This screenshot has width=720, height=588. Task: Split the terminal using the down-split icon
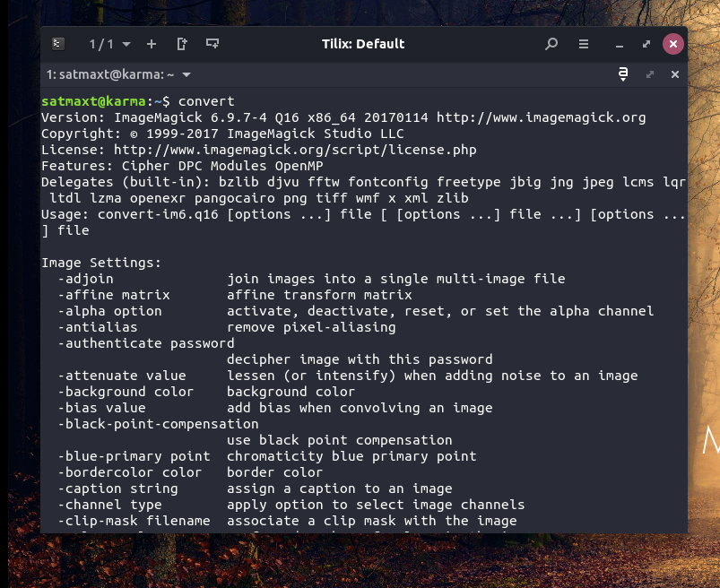(x=213, y=43)
